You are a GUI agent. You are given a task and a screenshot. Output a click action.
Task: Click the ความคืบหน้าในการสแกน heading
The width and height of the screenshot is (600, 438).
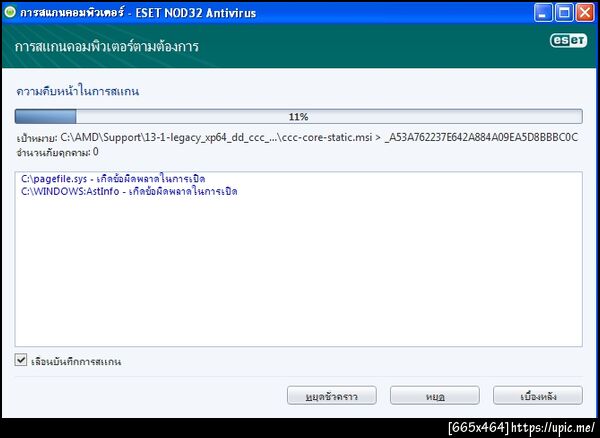78,91
